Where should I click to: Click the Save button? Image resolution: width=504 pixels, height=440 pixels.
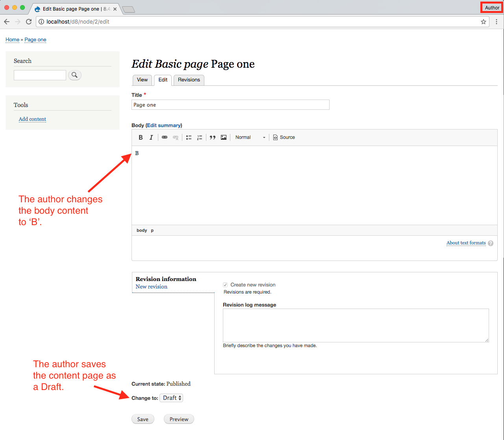(143, 419)
